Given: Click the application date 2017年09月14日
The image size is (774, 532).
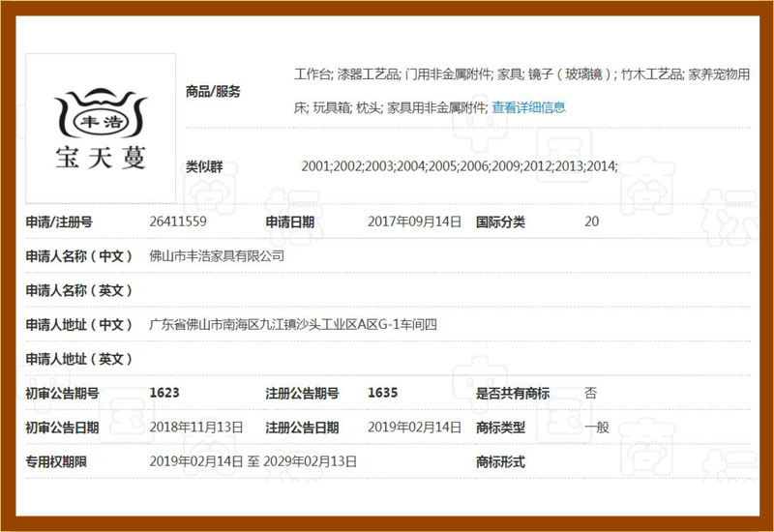Looking at the screenshot, I should (x=414, y=222).
